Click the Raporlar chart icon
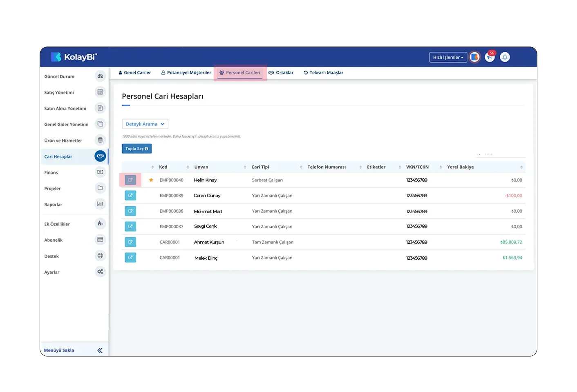The width and height of the screenshot is (577, 392). point(100,204)
